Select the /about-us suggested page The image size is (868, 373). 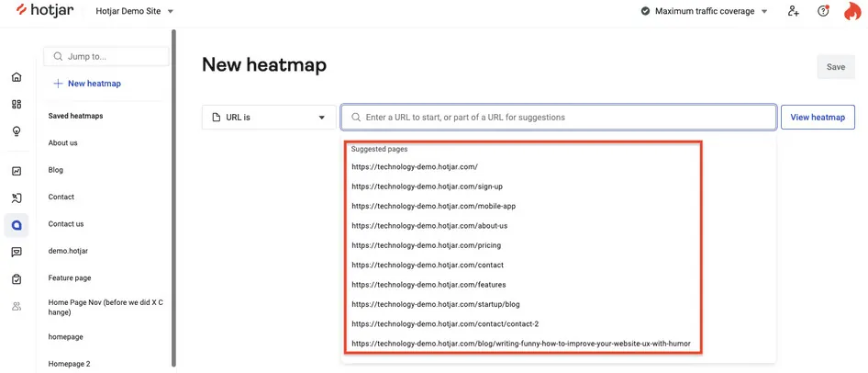click(x=429, y=226)
